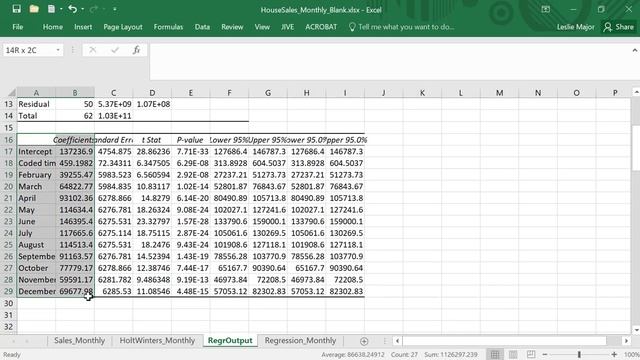Switch to the HoltWinters_Monthly sheet tab

tap(157, 340)
